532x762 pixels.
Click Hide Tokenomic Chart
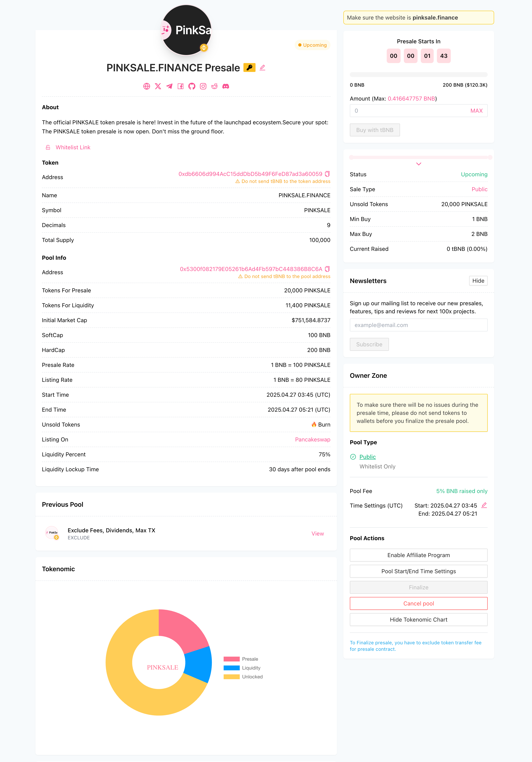pos(419,620)
